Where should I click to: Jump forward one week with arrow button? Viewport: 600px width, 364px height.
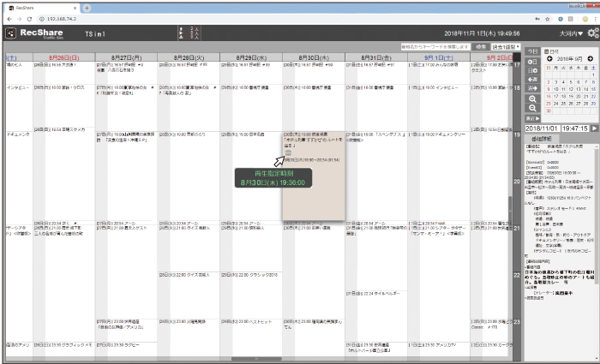(532, 88)
